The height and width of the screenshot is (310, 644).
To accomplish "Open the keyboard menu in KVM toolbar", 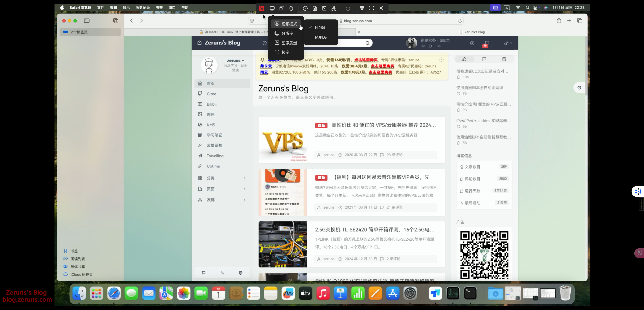I will tap(282, 8).
